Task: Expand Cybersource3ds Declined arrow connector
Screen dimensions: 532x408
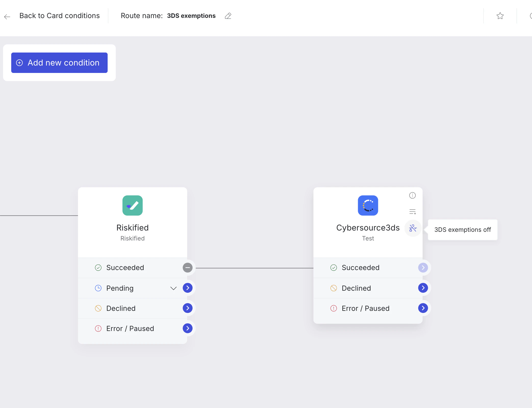Action: pos(423,288)
